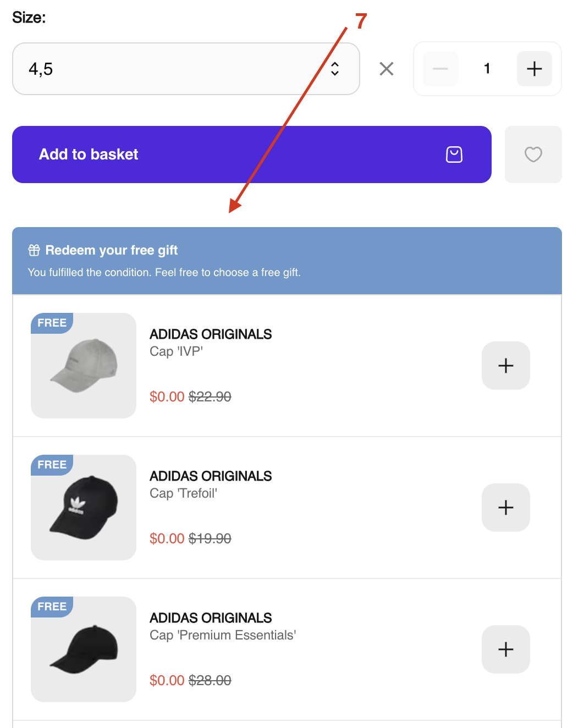
Task: Click the Cap 'Trefoil' product name
Action: pos(184,493)
